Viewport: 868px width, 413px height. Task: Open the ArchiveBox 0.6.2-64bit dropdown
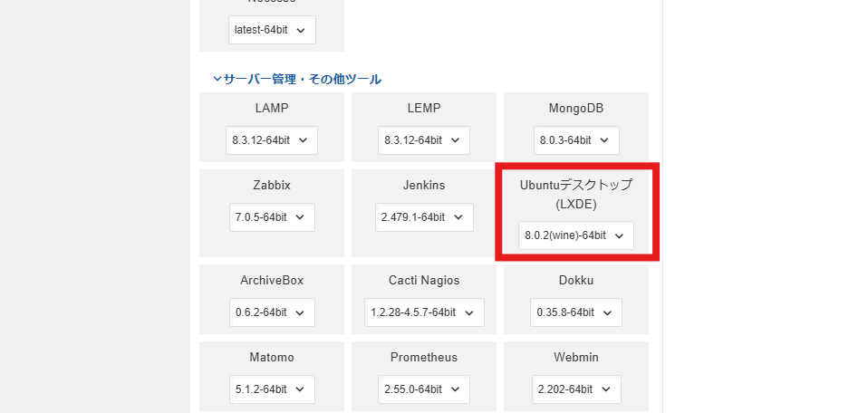tap(271, 312)
